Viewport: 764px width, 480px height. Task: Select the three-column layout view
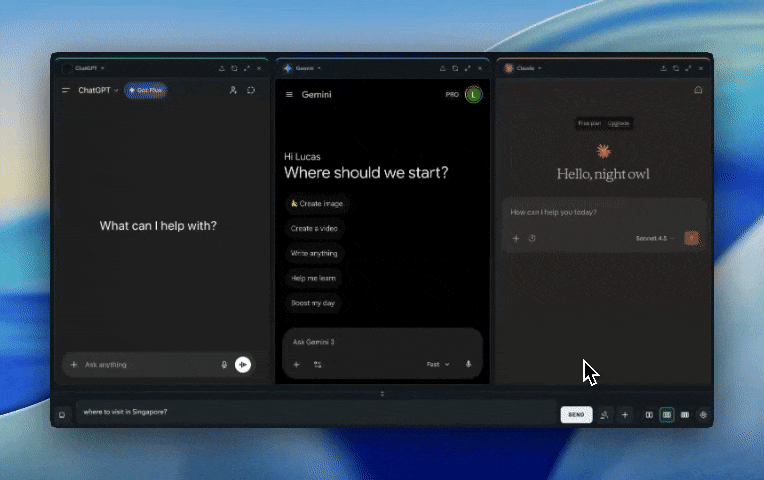(x=667, y=415)
